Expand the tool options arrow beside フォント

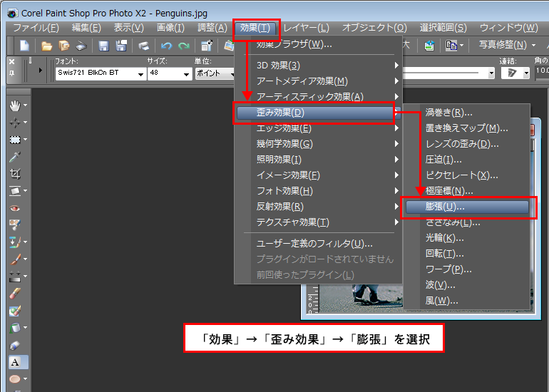point(40,70)
